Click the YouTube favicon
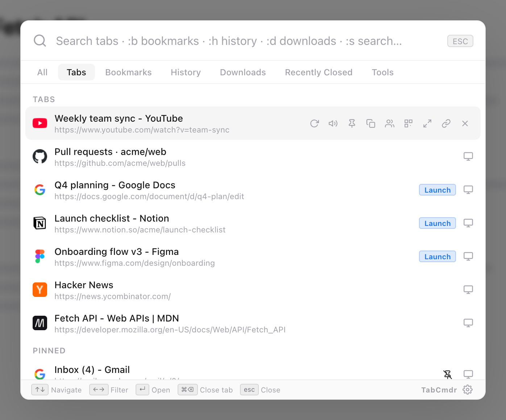 pyautogui.click(x=40, y=123)
